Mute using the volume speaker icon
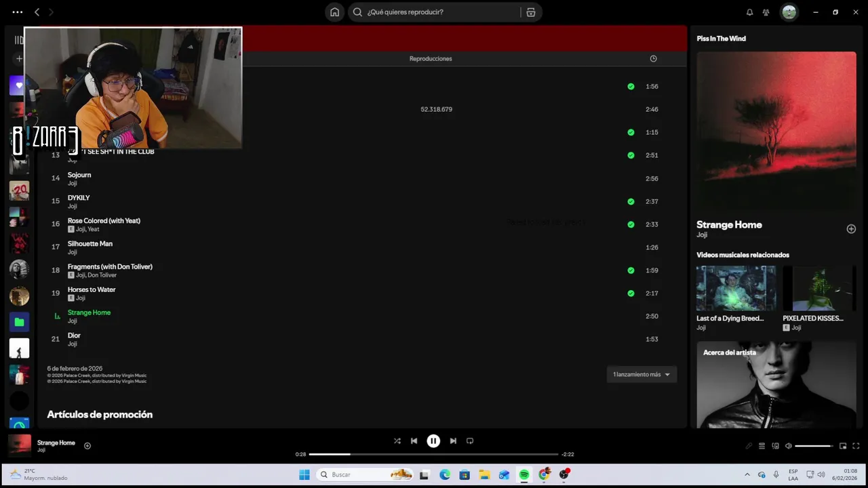This screenshot has height=488, width=868. [788, 446]
